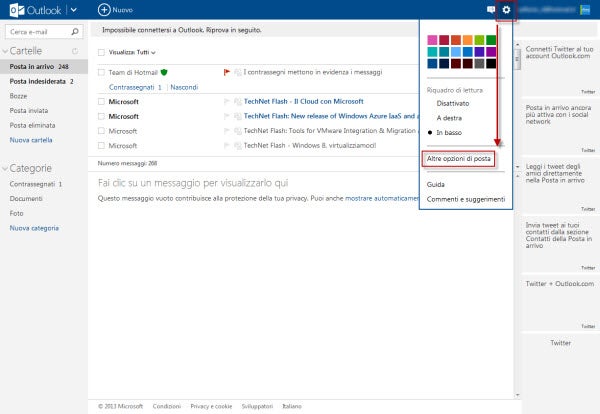Click Nuova categoria link

[x=34, y=228]
